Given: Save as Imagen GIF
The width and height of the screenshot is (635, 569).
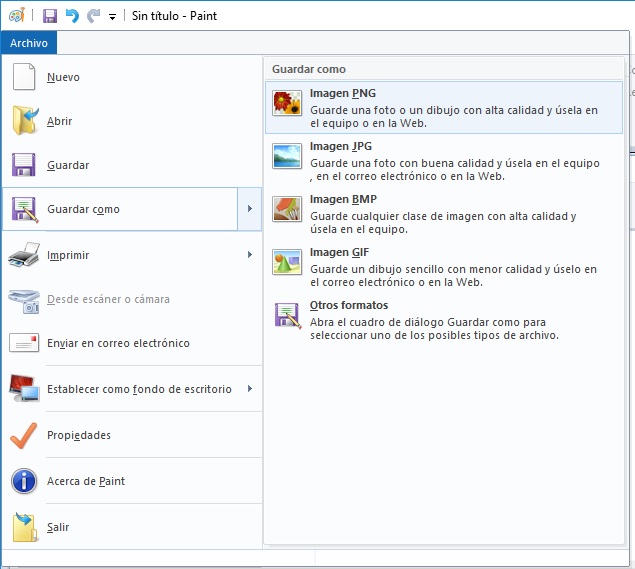Looking at the screenshot, I should (444, 266).
